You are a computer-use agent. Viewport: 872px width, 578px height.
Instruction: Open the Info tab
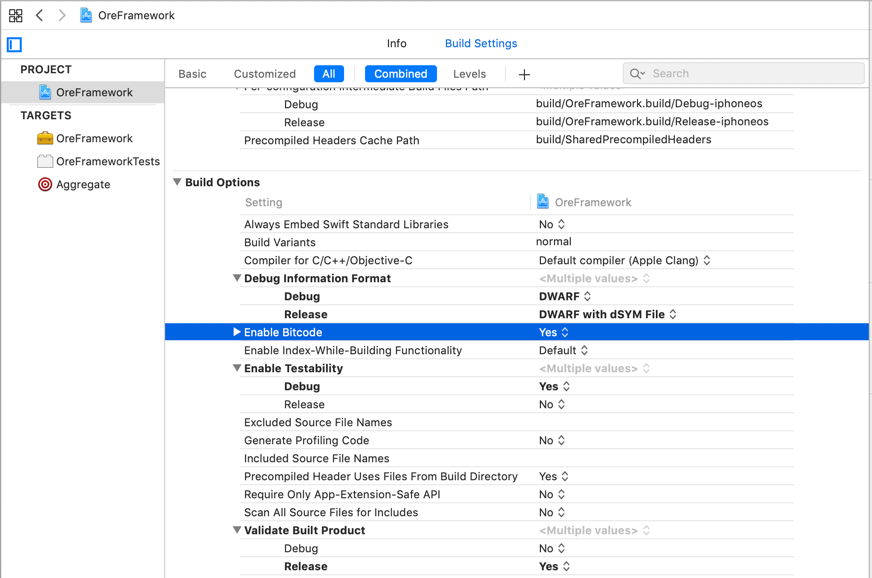396,44
